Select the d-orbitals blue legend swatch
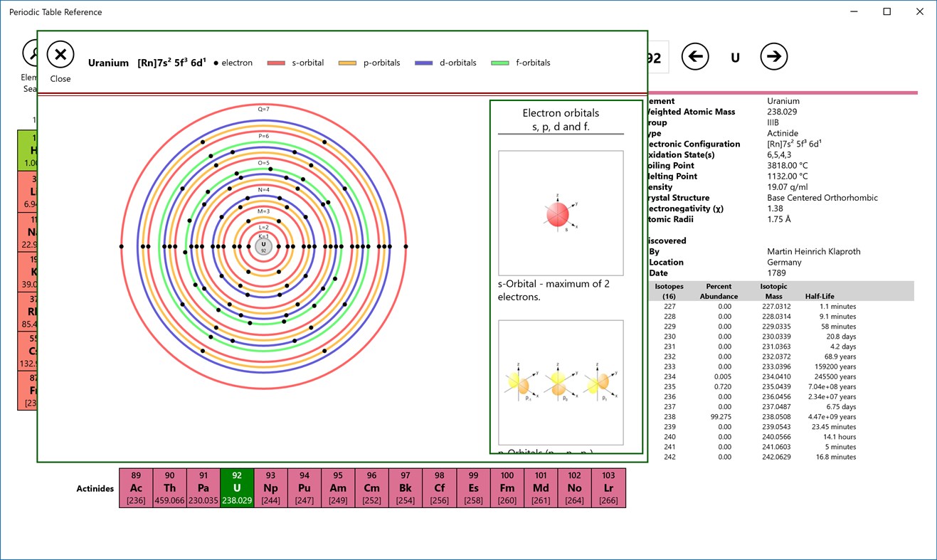This screenshot has height=560, width=937. [x=424, y=63]
